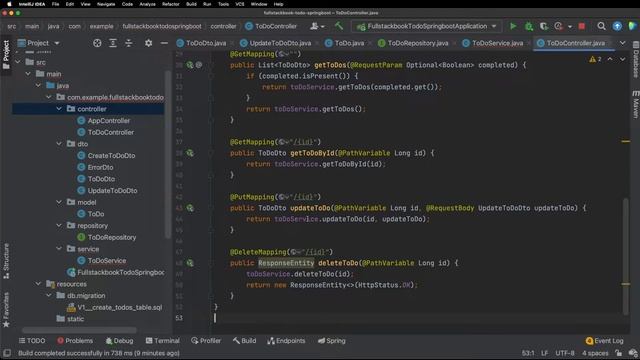Collapse the controller package folder
This screenshot has height=360, width=640.
click(x=59, y=109)
